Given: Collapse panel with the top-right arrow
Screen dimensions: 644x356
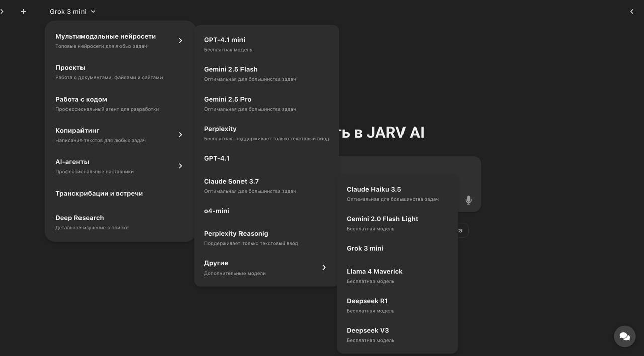Looking at the screenshot, I should click(x=632, y=11).
